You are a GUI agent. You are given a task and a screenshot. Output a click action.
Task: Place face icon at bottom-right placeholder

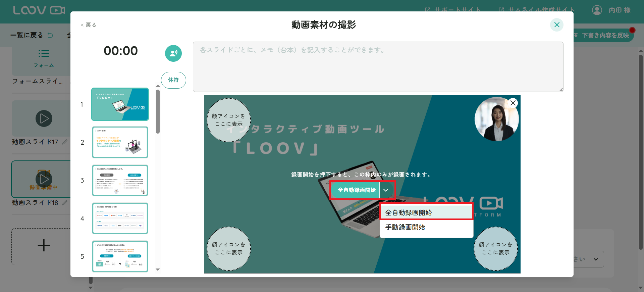[x=496, y=249]
